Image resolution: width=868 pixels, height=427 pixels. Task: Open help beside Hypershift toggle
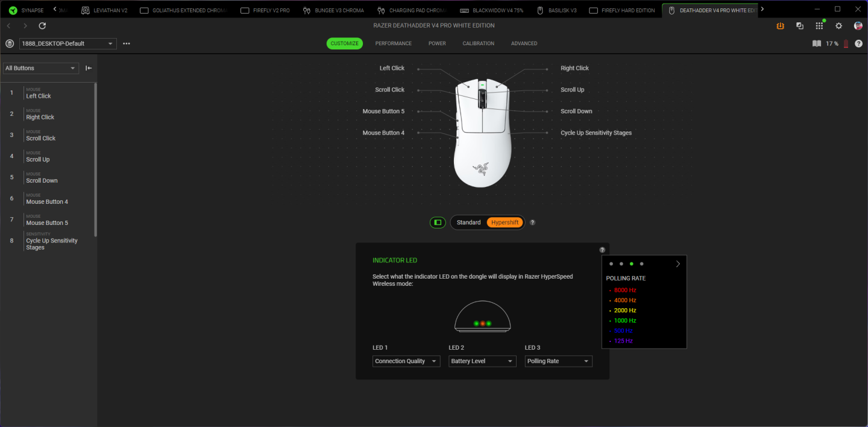coord(532,223)
